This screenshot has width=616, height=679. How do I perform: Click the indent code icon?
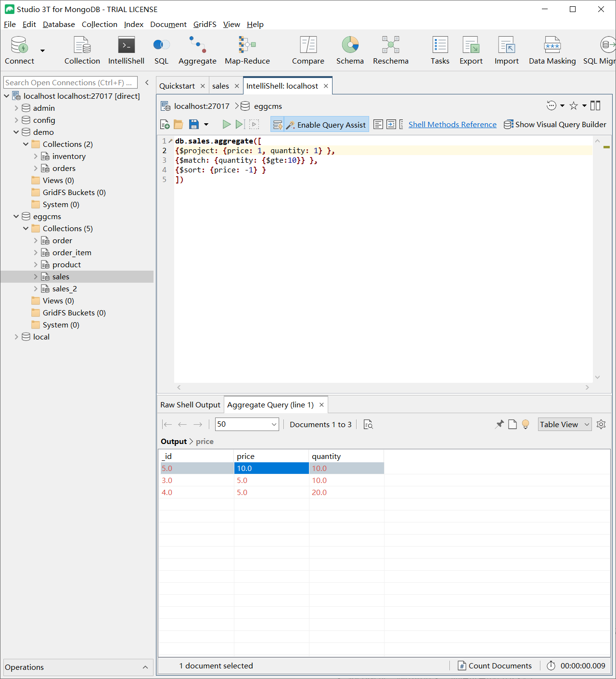tap(391, 125)
